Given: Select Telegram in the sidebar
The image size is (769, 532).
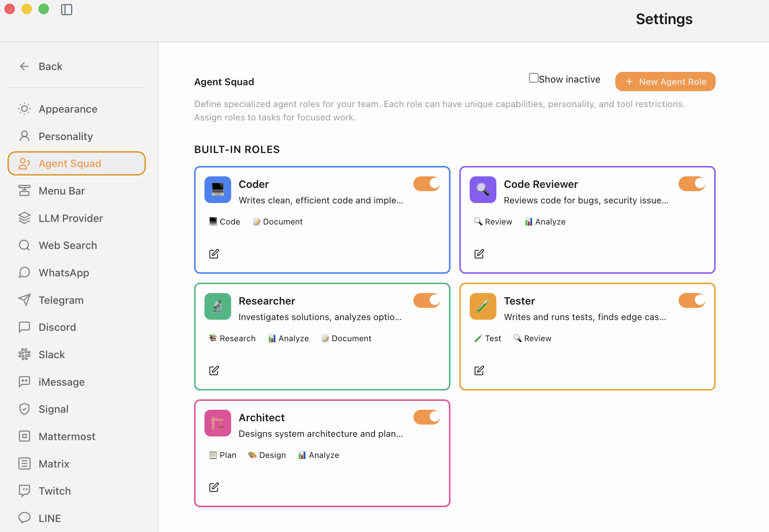Looking at the screenshot, I should [x=61, y=300].
